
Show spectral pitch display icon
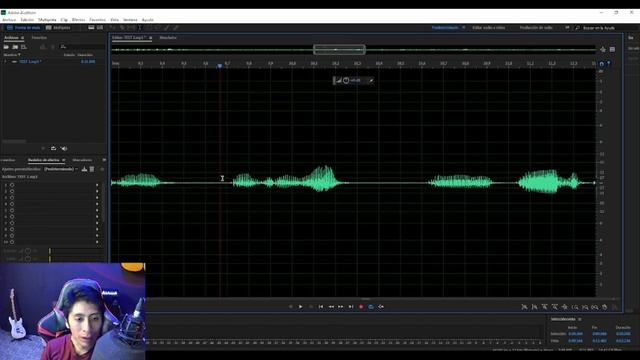100,28
